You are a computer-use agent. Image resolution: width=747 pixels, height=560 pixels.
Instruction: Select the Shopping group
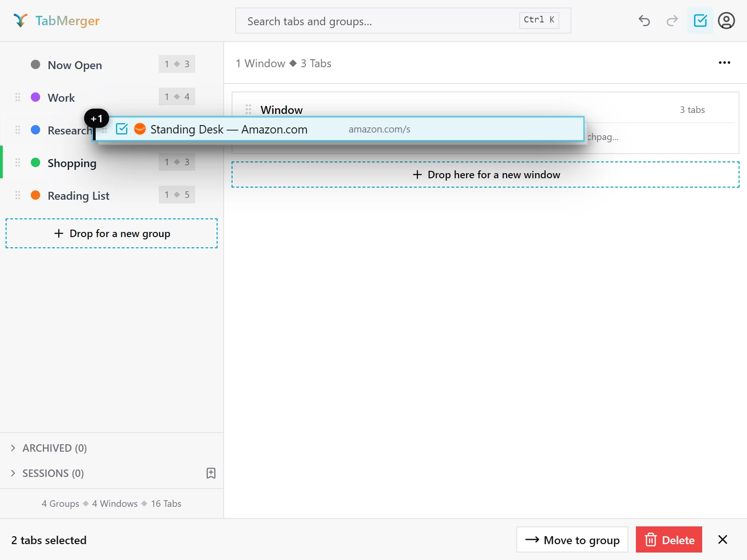(112, 162)
